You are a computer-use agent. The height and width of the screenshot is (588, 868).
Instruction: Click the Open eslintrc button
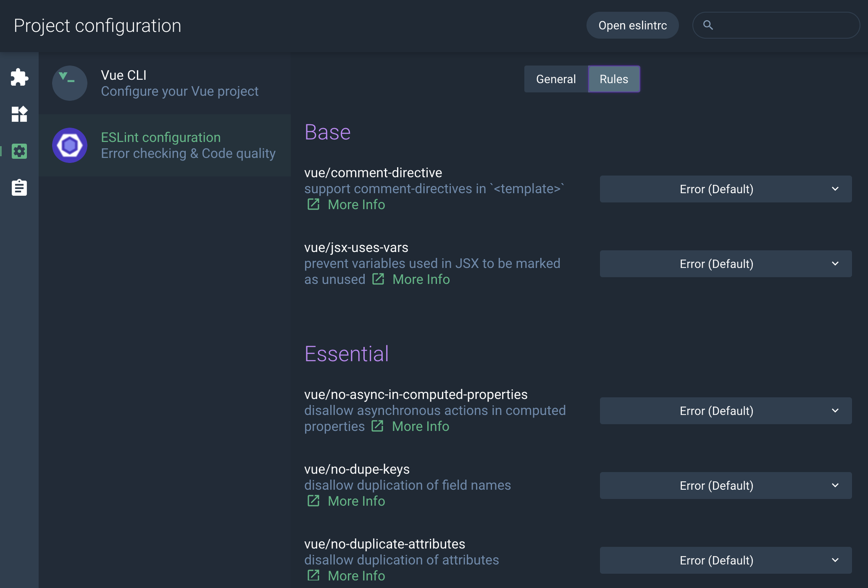tap(632, 25)
